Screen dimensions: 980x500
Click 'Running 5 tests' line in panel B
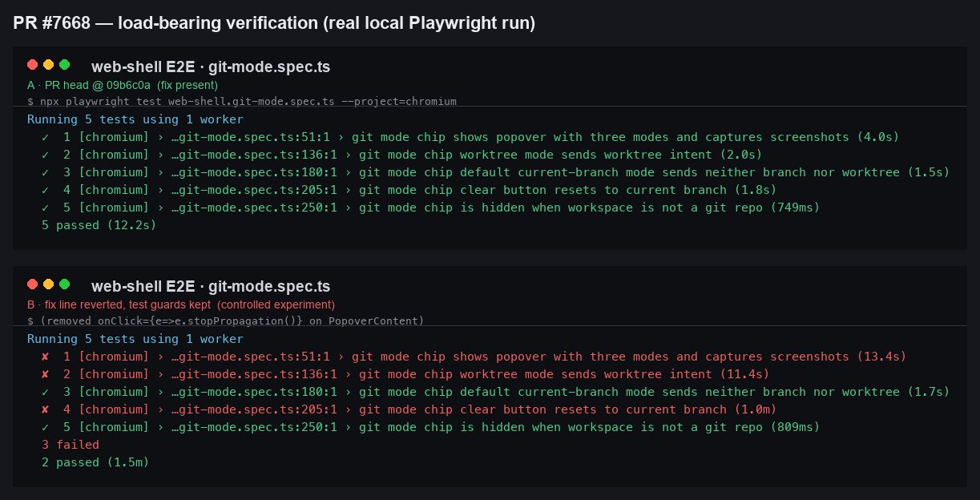(135, 339)
